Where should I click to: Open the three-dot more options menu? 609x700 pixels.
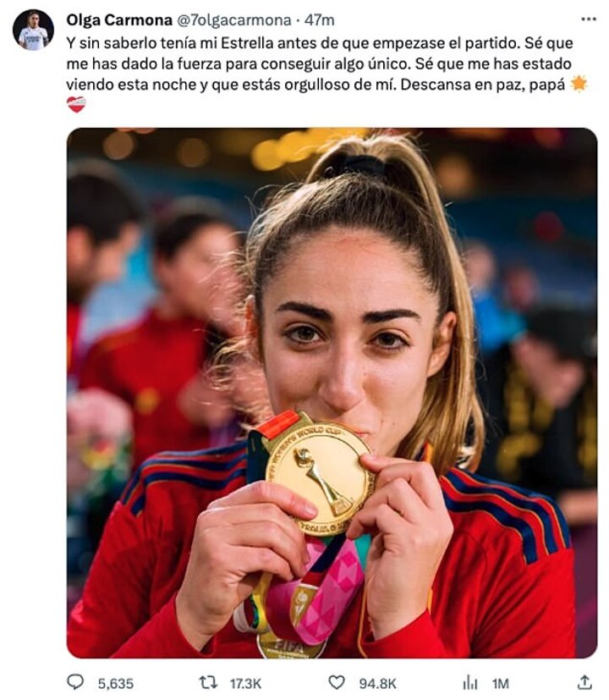coord(589,19)
